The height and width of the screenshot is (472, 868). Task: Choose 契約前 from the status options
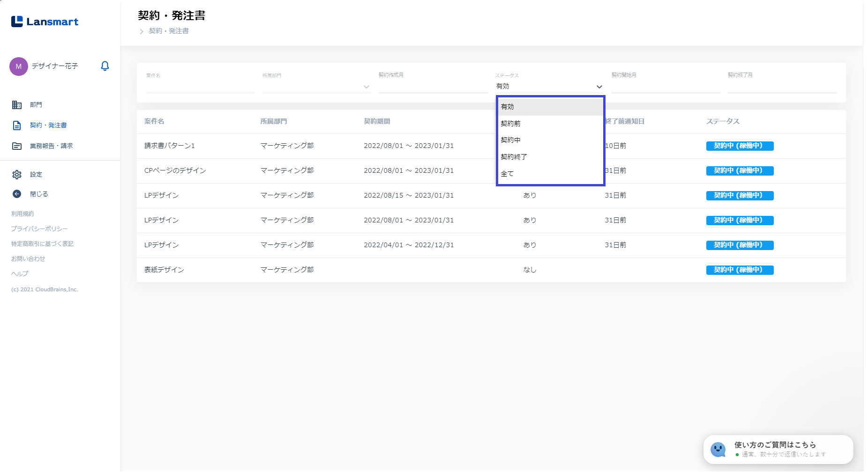coord(550,124)
